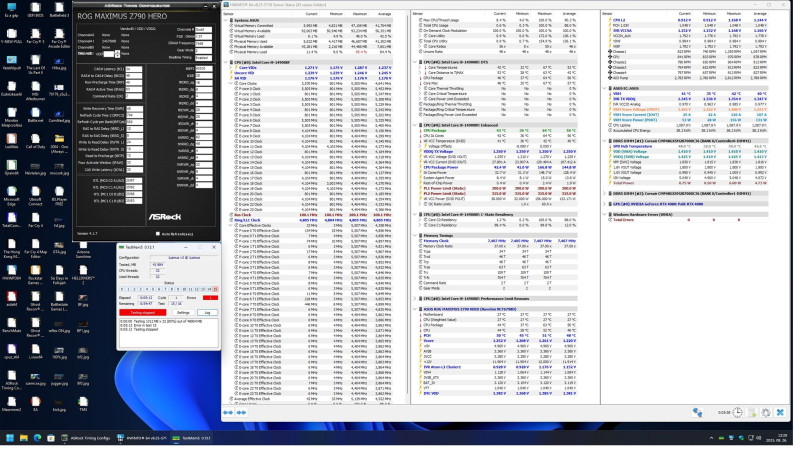Image resolution: width=800 pixels, height=457 pixels.
Task: Select the Battle.net desktop icon
Action: coord(35,115)
